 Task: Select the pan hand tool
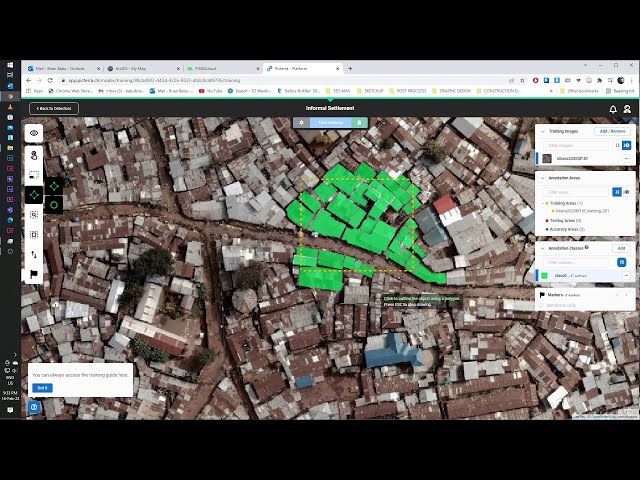34,155
